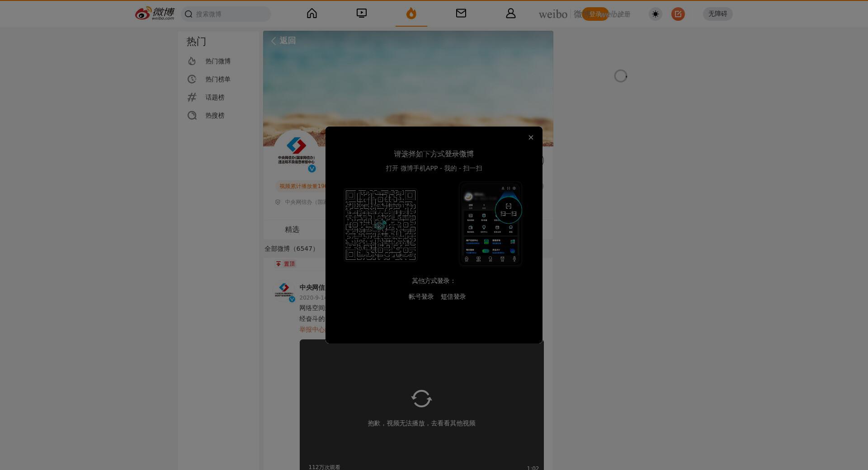Screen dimensions: 868x470
Task: Switch to the 精选 tab
Action: pyautogui.click(x=292, y=230)
